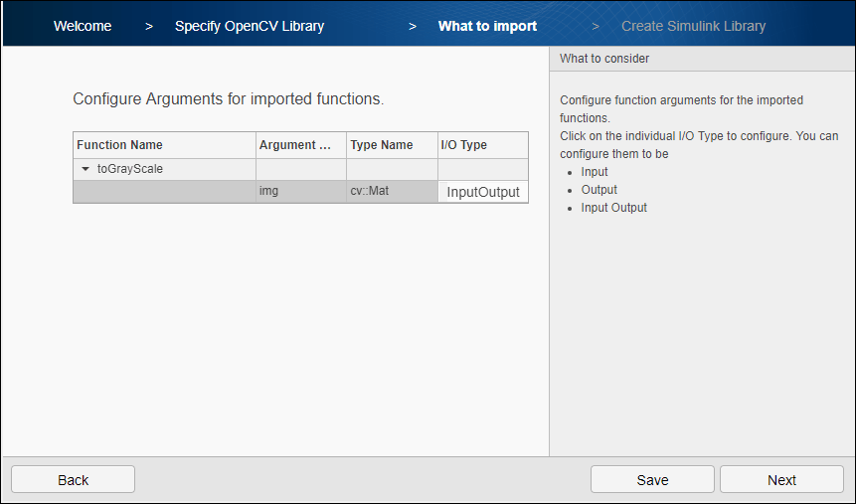The height and width of the screenshot is (504, 856).
Task: Collapse the toGrayScale function row
Action: [x=86, y=169]
